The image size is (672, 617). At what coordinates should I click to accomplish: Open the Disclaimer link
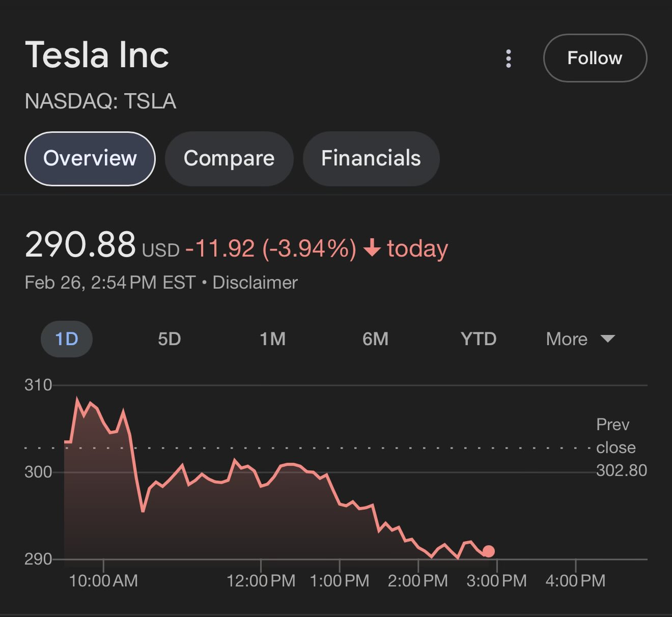tap(255, 283)
